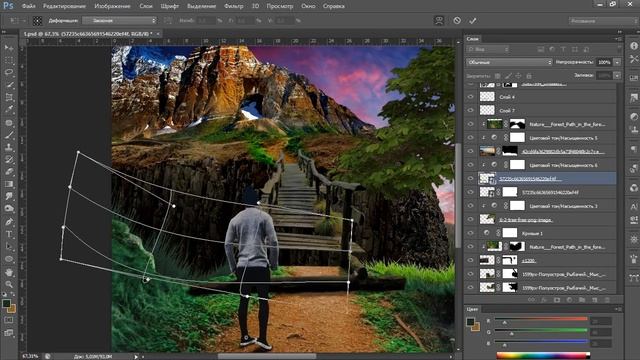Change screen mode at toolbar bottom
The width and height of the screenshot is (640, 360).
pyautogui.click(x=9, y=333)
